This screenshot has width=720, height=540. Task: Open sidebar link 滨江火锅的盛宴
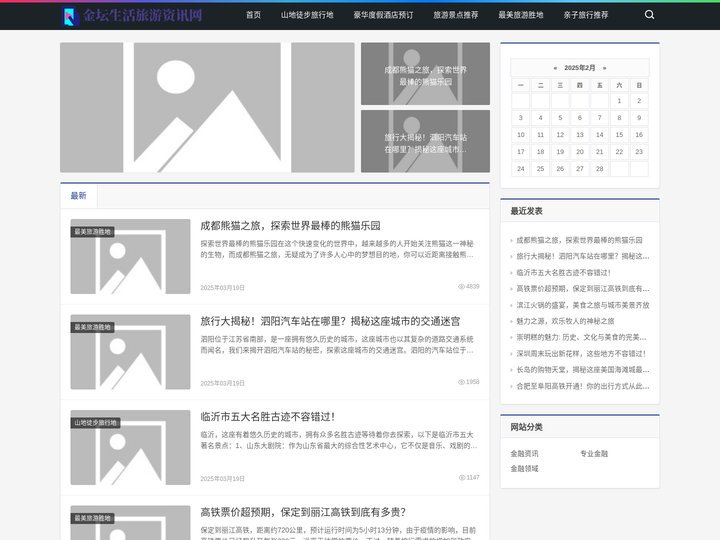[x=583, y=305]
